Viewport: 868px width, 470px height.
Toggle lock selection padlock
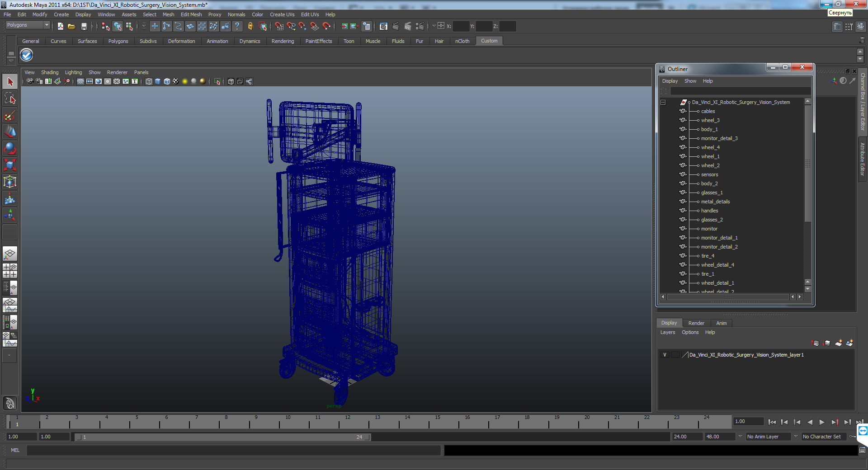pyautogui.click(x=250, y=26)
